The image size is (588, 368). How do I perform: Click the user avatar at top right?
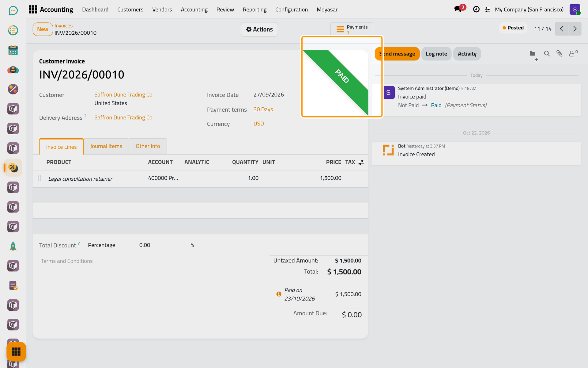pyautogui.click(x=575, y=10)
